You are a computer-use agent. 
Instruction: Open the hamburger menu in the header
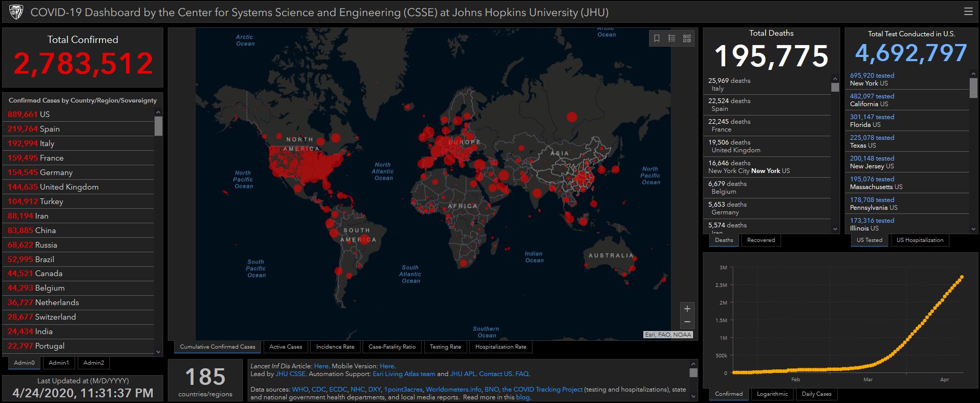click(968, 11)
